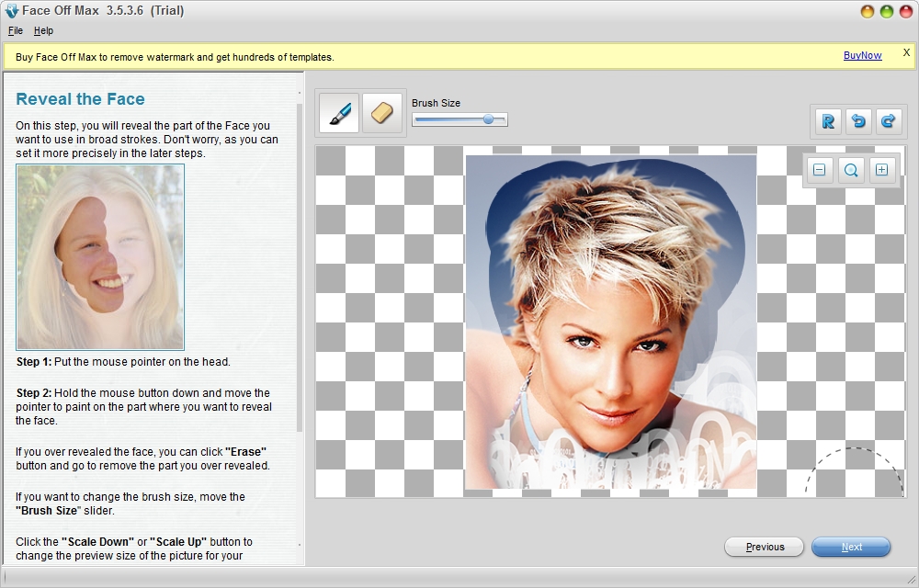Click the blue R reset icon
This screenshot has height=588, width=919.
tap(827, 120)
